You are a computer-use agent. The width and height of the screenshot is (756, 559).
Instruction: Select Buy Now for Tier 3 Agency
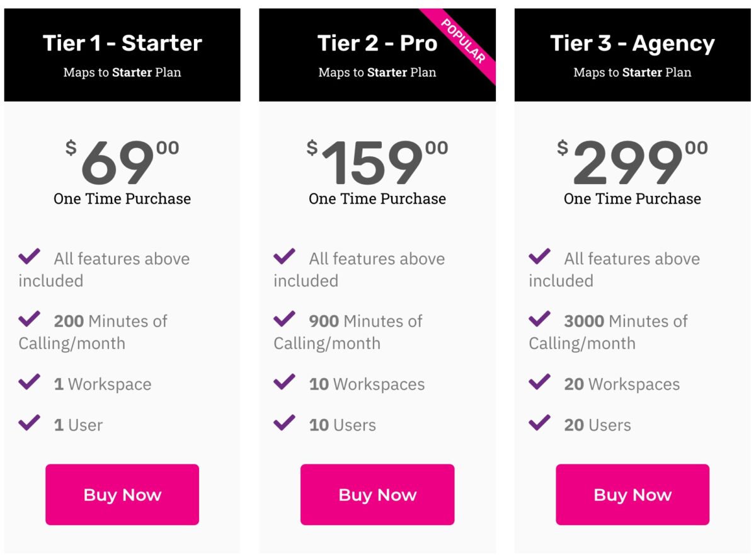tap(633, 495)
